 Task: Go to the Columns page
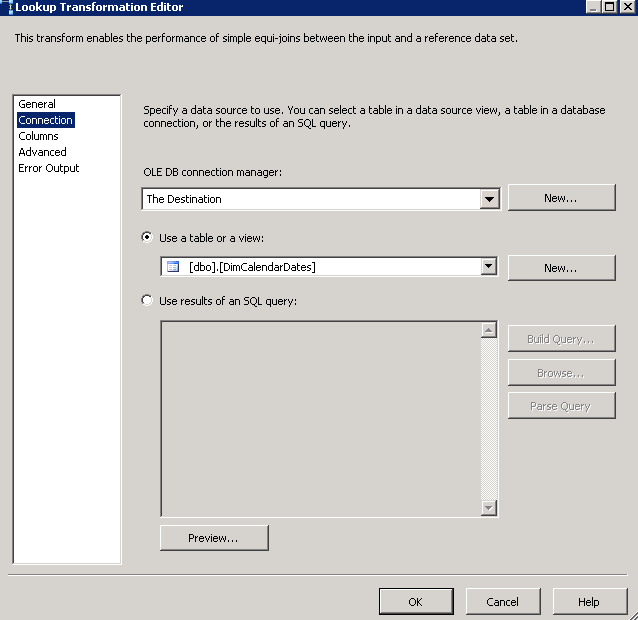click(38, 136)
